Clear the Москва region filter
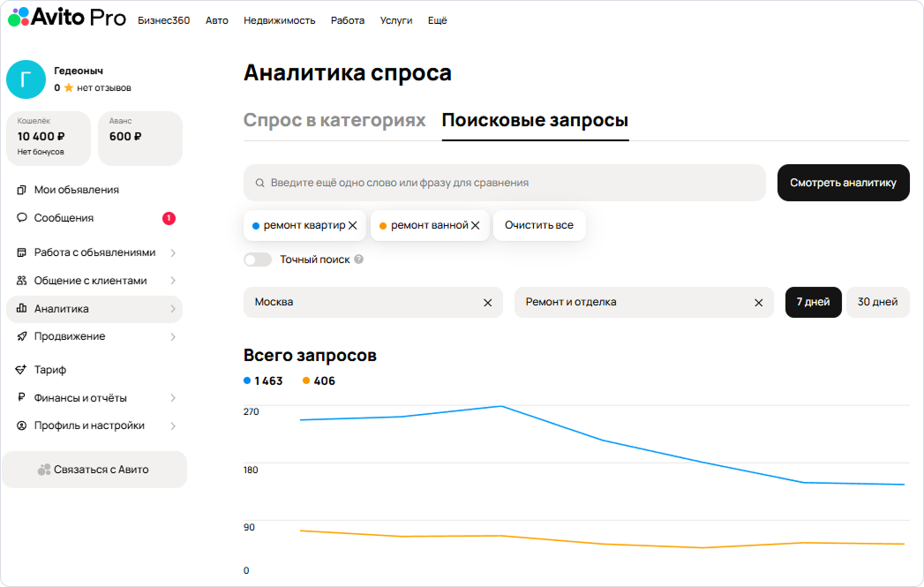This screenshot has width=924, height=587. [487, 303]
